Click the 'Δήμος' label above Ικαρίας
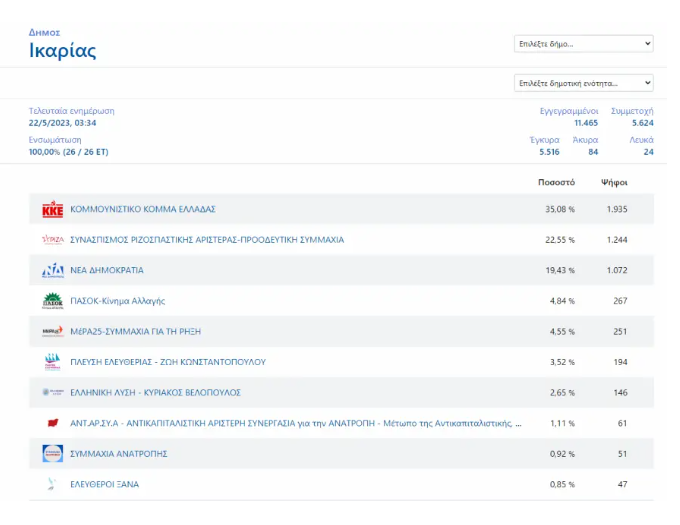 [x=44, y=33]
